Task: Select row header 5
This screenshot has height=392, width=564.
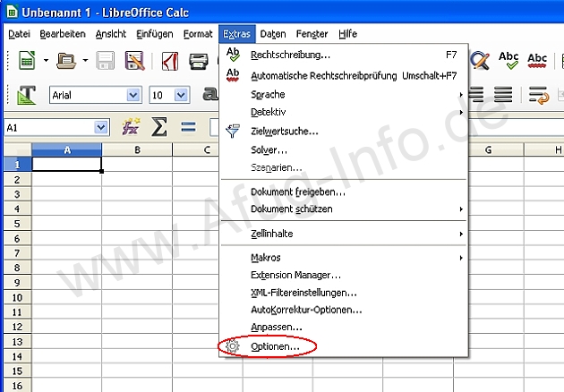Action: click(17, 224)
